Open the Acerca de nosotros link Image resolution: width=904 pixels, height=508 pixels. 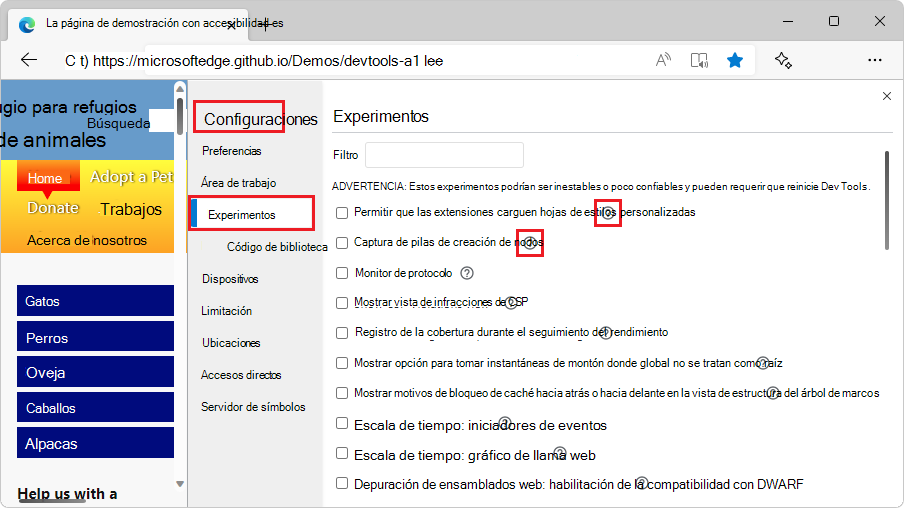tap(87, 240)
